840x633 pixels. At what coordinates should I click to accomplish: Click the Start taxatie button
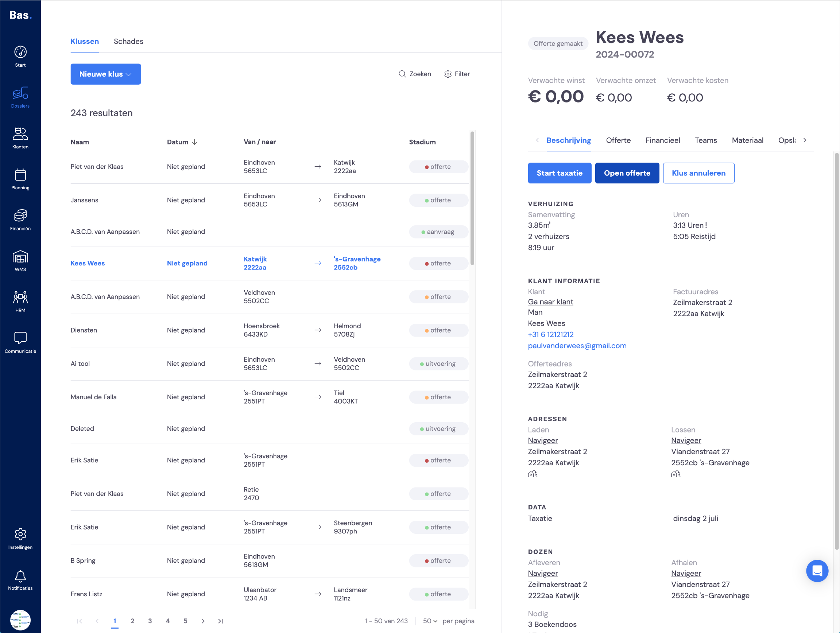pyautogui.click(x=560, y=173)
